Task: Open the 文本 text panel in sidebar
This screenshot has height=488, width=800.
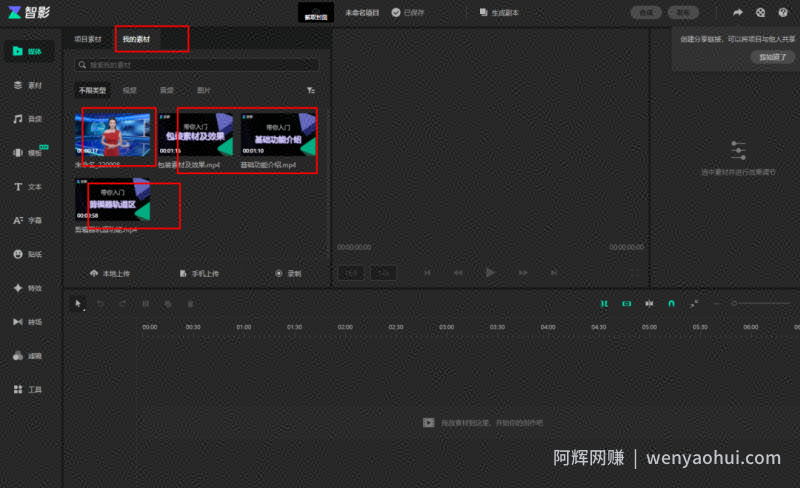Action: coord(28,187)
